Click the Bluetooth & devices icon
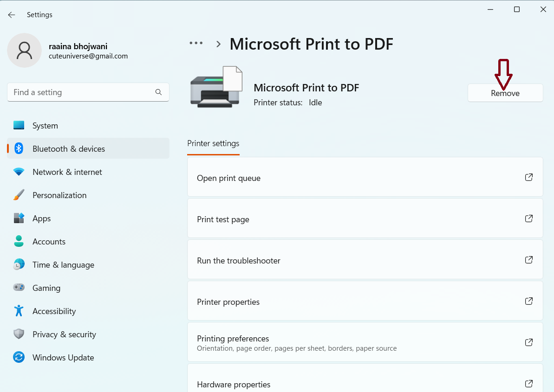The width and height of the screenshot is (554, 392). click(x=19, y=148)
